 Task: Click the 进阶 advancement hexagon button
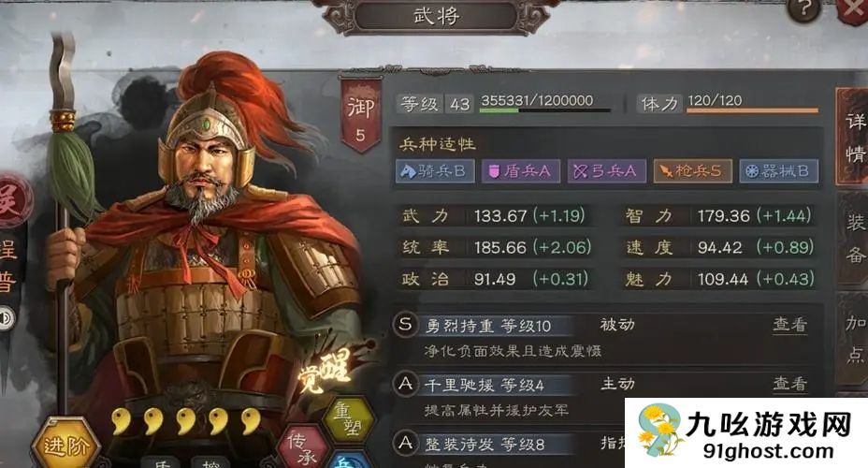65,445
